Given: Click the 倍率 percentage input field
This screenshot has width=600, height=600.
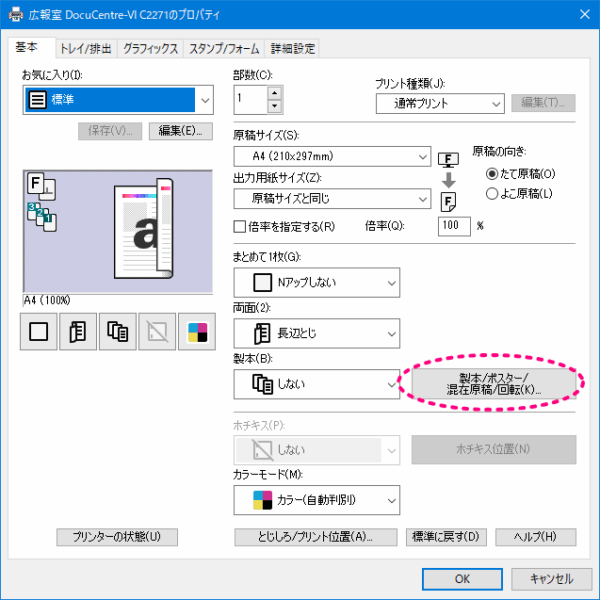Looking at the screenshot, I should tap(454, 226).
